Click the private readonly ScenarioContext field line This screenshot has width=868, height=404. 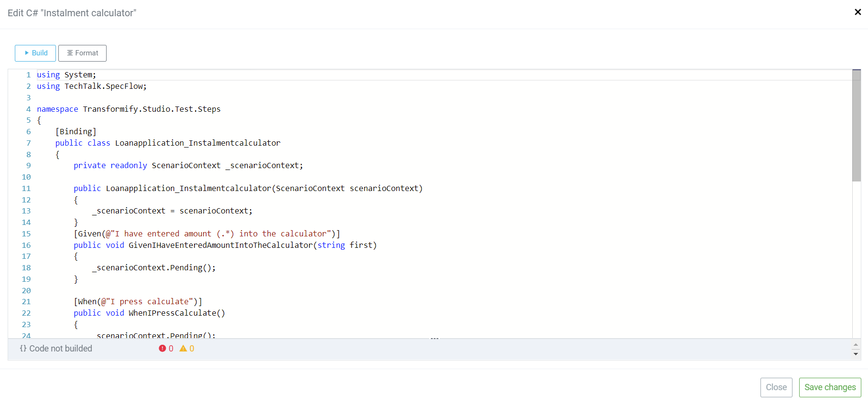tap(188, 166)
